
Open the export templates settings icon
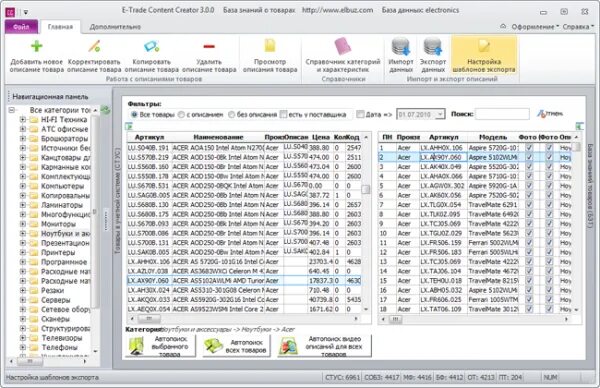click(484, 46)
